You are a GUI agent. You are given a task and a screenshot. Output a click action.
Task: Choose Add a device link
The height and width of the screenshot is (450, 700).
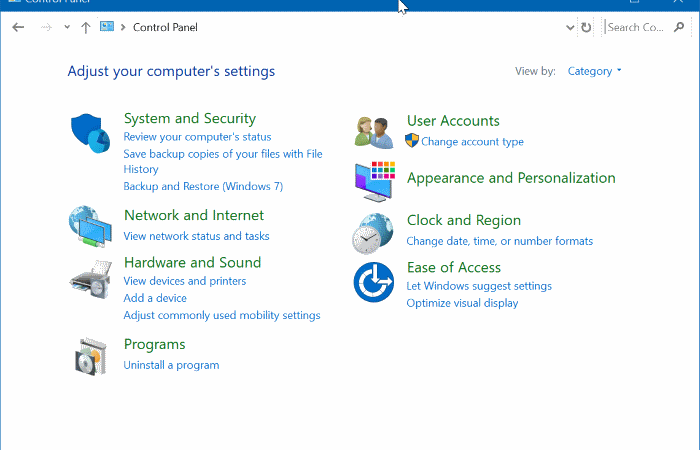(155, 298)
